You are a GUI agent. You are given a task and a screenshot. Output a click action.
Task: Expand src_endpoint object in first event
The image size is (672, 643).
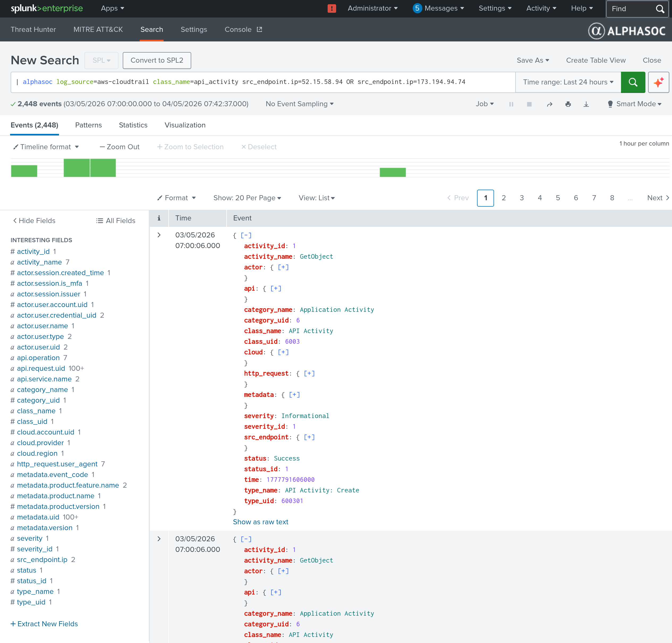309,437
